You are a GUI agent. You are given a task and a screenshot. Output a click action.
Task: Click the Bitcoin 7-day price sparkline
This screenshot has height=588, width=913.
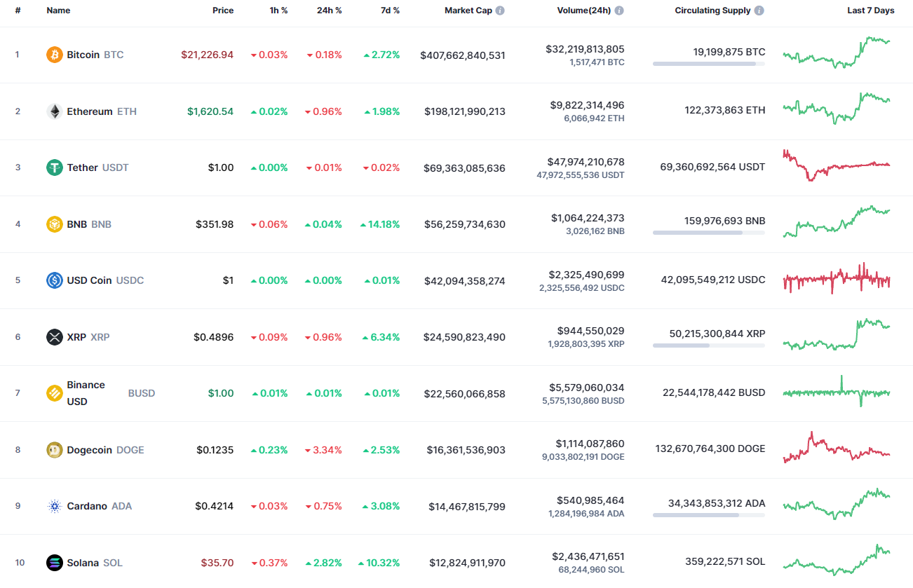point(836,54)
